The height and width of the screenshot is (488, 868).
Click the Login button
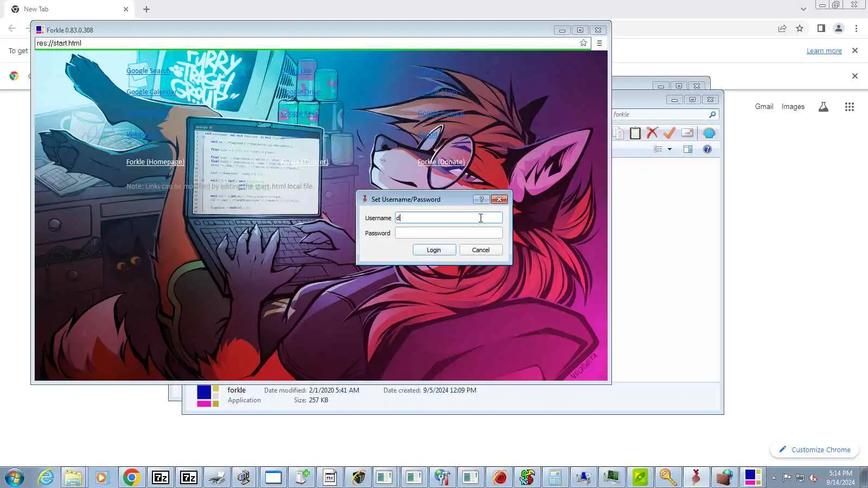click(x=434, y=250)
